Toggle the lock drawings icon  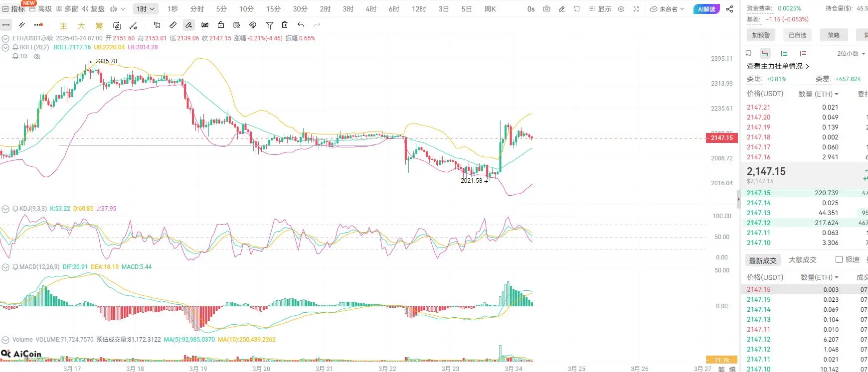pyautogui.click(x=221, y=25)
